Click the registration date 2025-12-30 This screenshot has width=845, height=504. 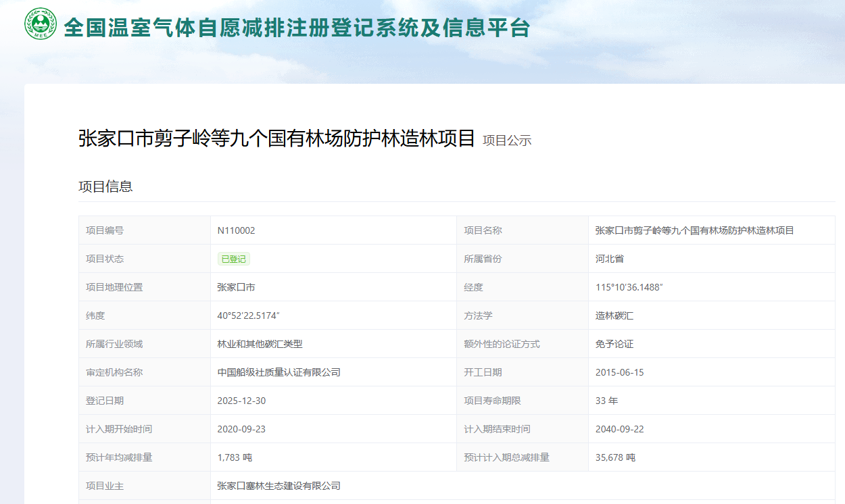[241, 401]
